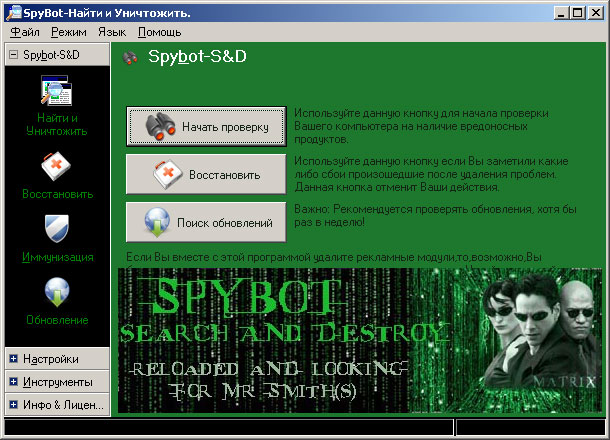Open the Помощь menu
Screen dimensions: 610x440
pyautogui.click(x=160, y=32)
